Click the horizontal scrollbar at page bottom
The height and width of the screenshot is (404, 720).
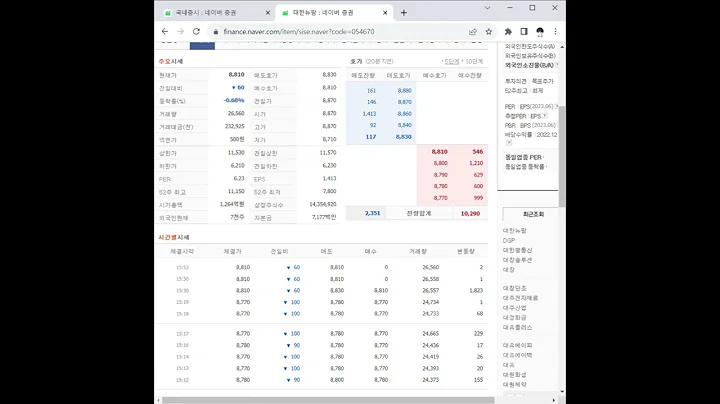[x=328, y=400]
